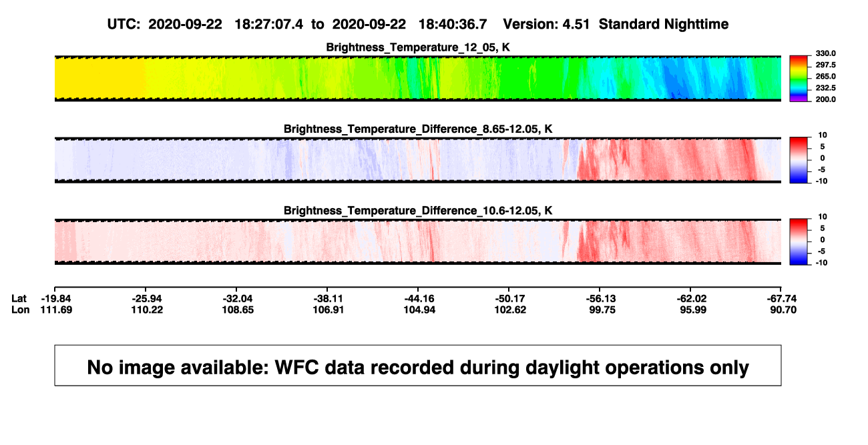The height and width of the screenshot is (445, 868).
Task: Click the color bar beside the 8.65-12.05 strip
Action: pos(799,159)
